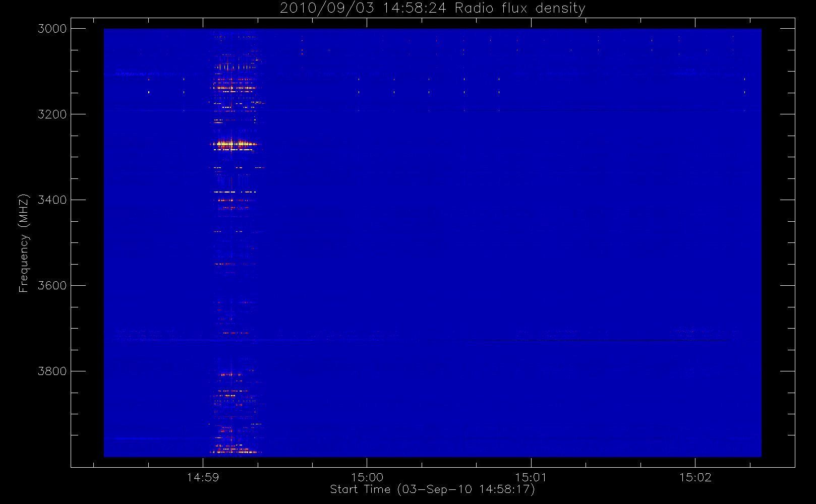
Task: Click the plot title '2010/09/03 14:58:24 Radio flux density'
Action: pos(432,9)
